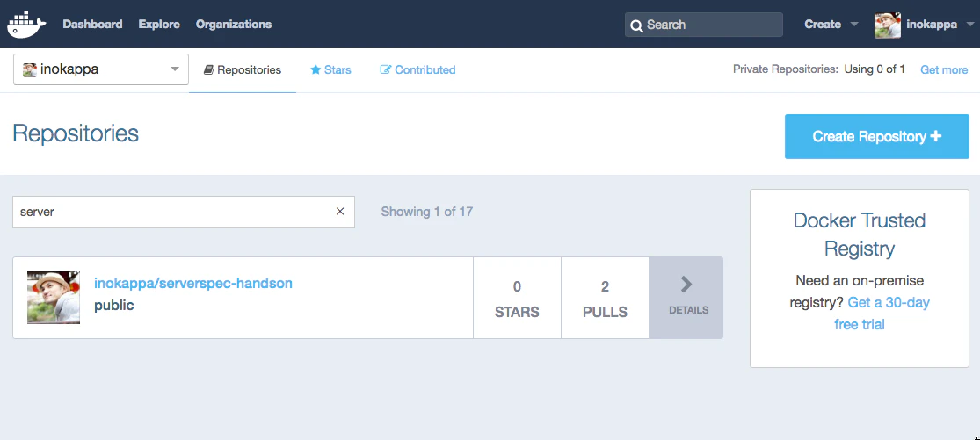Viewport: 980px width, 440px height.
Task: Click the 0 STARS counter
Action: click(x=517, y=298)
